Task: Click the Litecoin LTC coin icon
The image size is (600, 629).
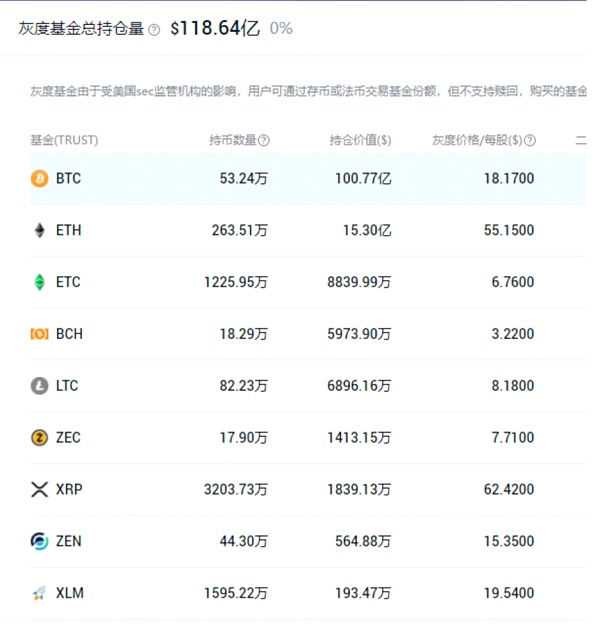Action: click(40, 386)
